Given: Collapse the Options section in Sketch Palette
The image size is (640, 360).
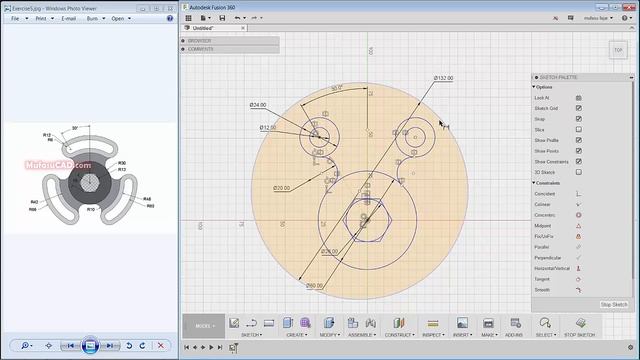Looking at the screenshot, I should point(534,87).
